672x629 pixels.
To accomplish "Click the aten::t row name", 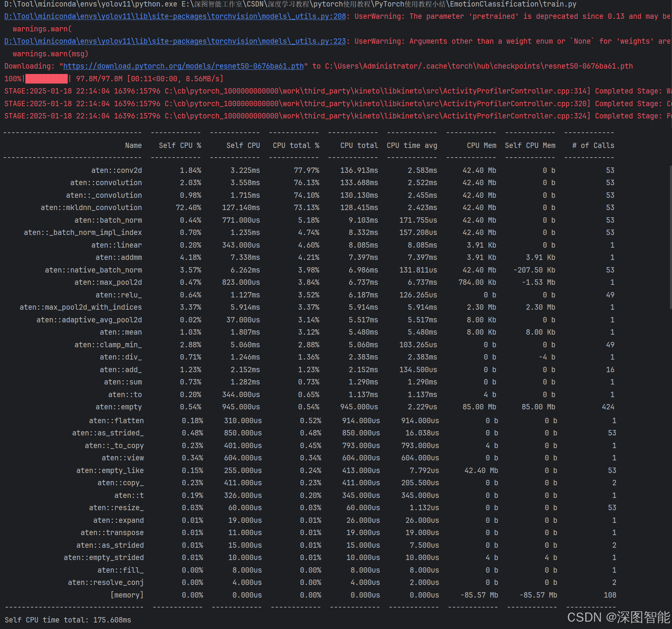I will click(129, 496).
